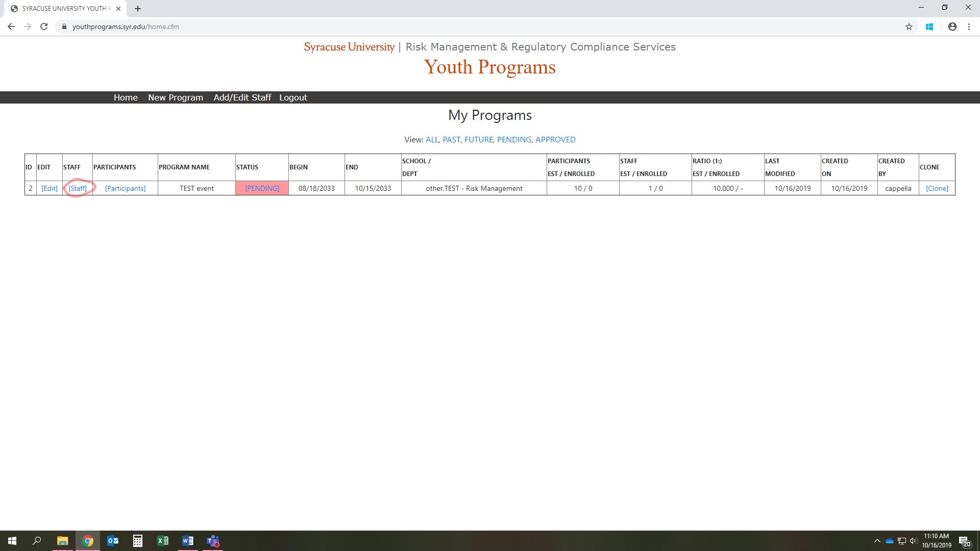Open File Explorer from the taskbar
The image size is (980, 551).
[x=62, y=541]
